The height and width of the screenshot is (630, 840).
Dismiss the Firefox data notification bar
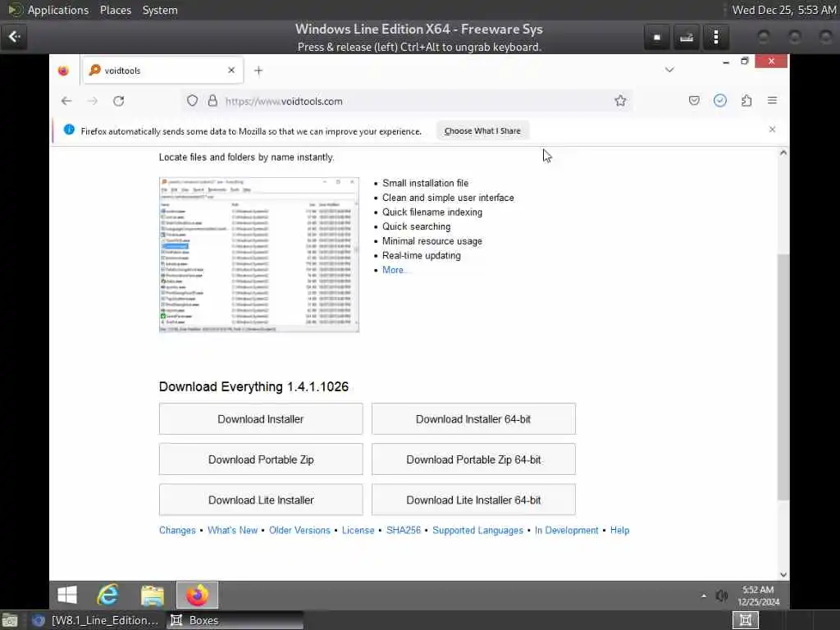[x=772, y=130]
